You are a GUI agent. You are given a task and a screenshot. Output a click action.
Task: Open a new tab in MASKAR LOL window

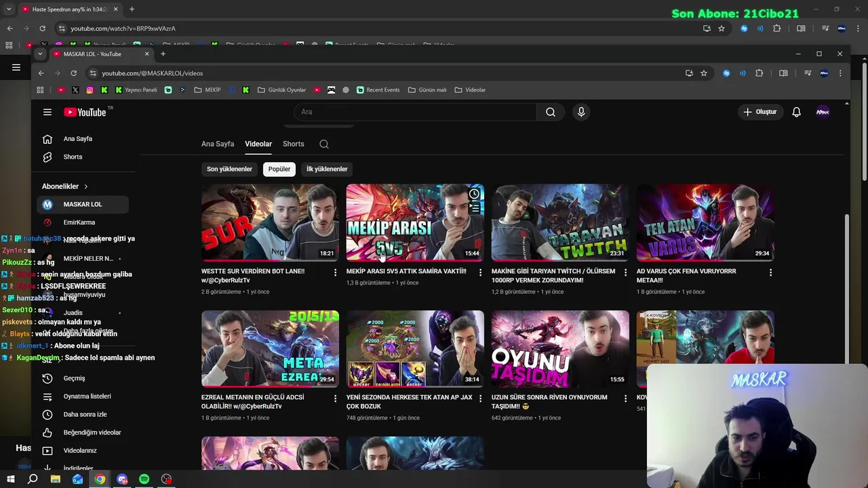163,54
